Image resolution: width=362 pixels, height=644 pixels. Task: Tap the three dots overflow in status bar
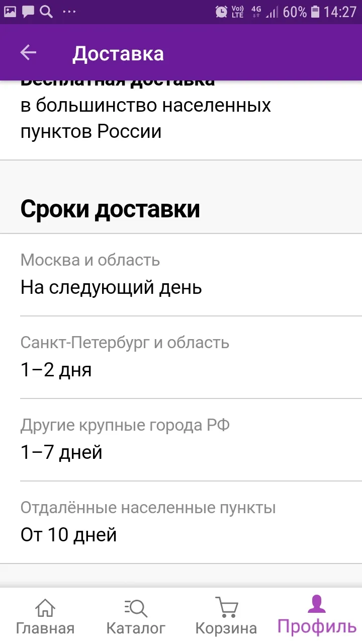click(69, 12)
